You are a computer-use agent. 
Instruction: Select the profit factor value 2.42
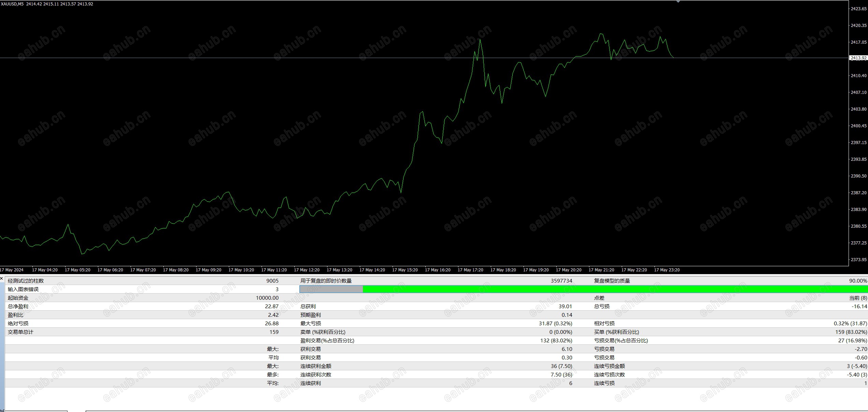pos(274,315)
